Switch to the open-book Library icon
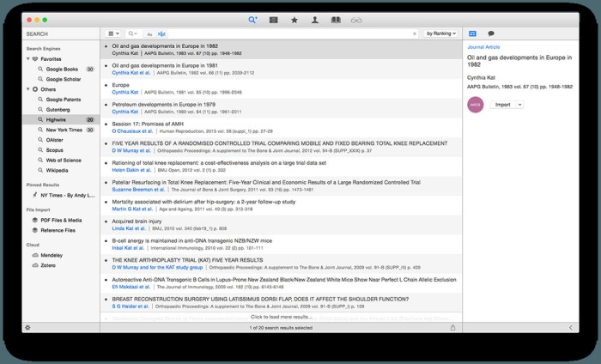 (336, 19)
